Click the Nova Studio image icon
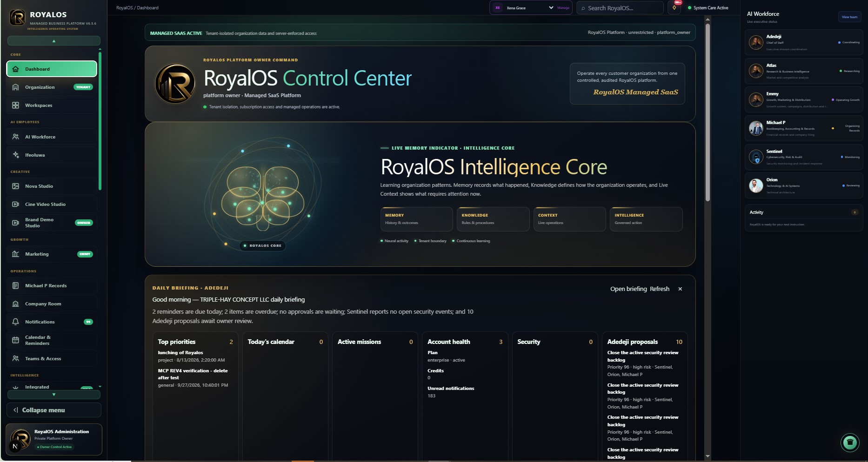The image size is (868, 462). coord(15,186)
